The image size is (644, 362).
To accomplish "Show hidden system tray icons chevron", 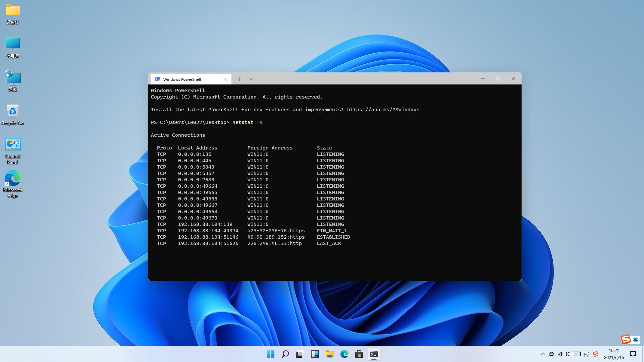I will tap(543, 354).
